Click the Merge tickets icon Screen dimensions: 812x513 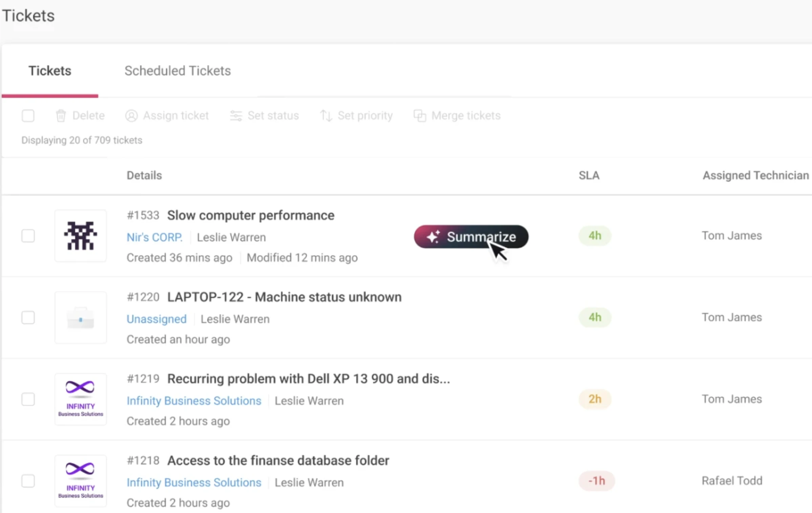coord(420,116)
